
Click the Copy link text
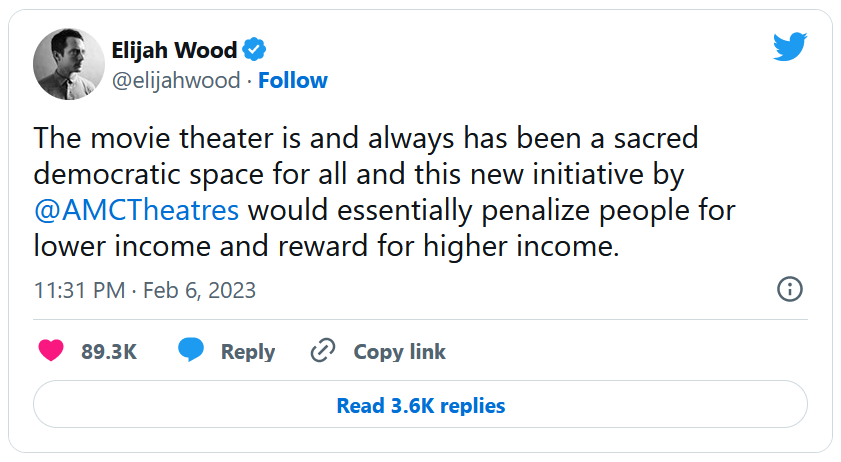point(399,352)
